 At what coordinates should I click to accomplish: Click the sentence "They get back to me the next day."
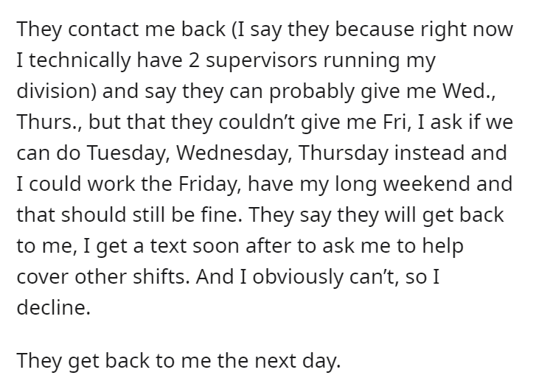click(178, 360)
